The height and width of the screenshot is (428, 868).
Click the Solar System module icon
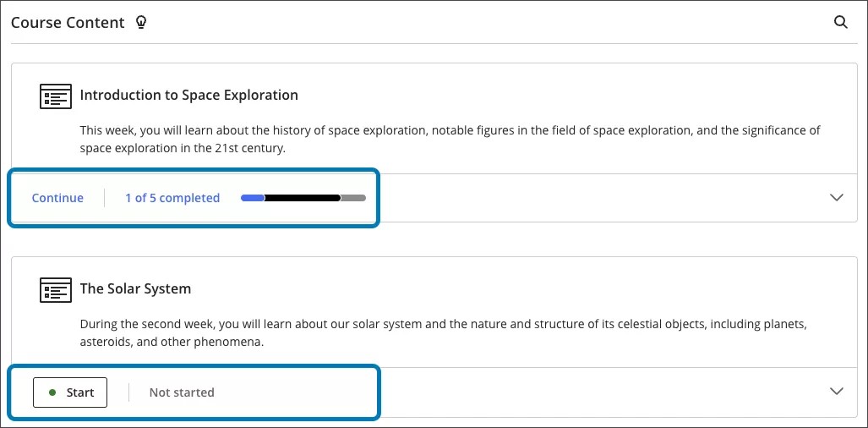tap(56, 289)
